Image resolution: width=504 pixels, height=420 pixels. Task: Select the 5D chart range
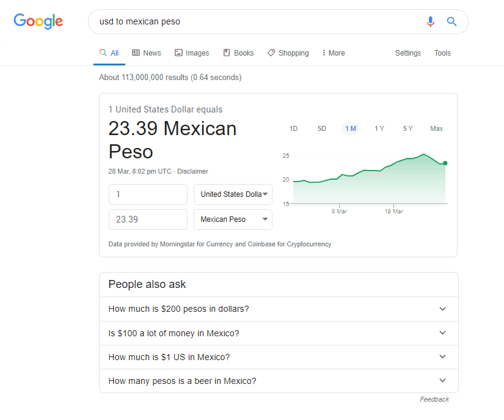pyautogui.click(x=322, y=128)
